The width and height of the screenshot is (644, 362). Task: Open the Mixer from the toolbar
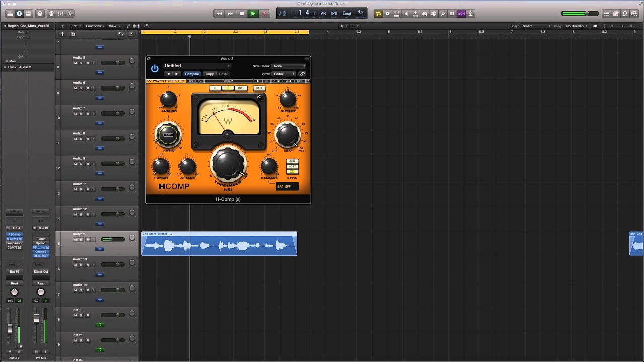coord(60,14)
